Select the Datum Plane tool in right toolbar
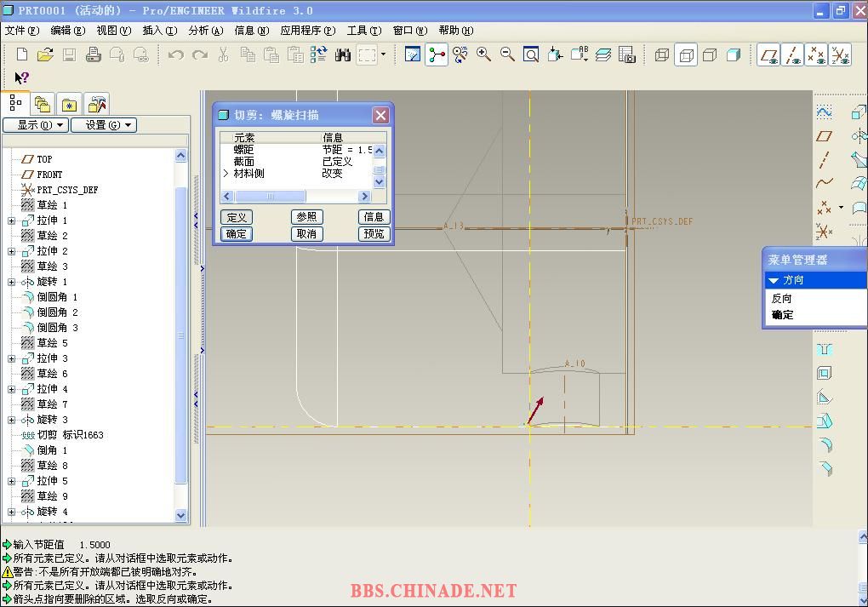The image size is (868, 607). tap(824, 136)
